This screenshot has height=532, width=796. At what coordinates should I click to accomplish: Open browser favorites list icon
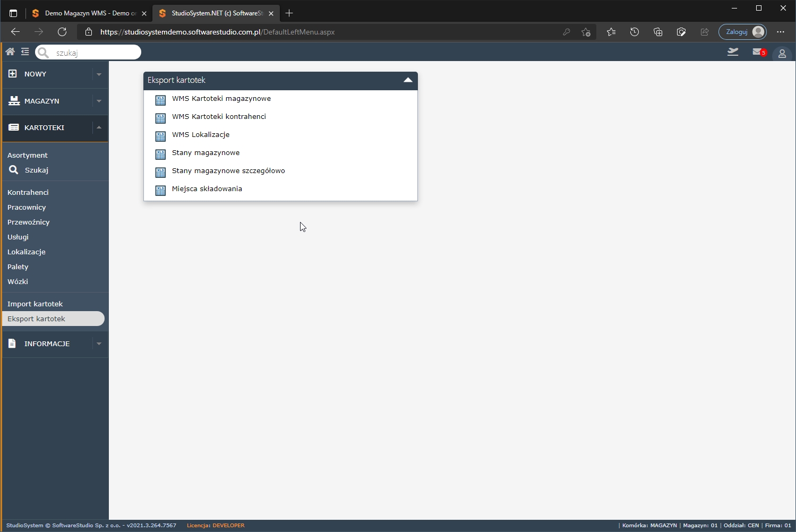coord(611,32)
